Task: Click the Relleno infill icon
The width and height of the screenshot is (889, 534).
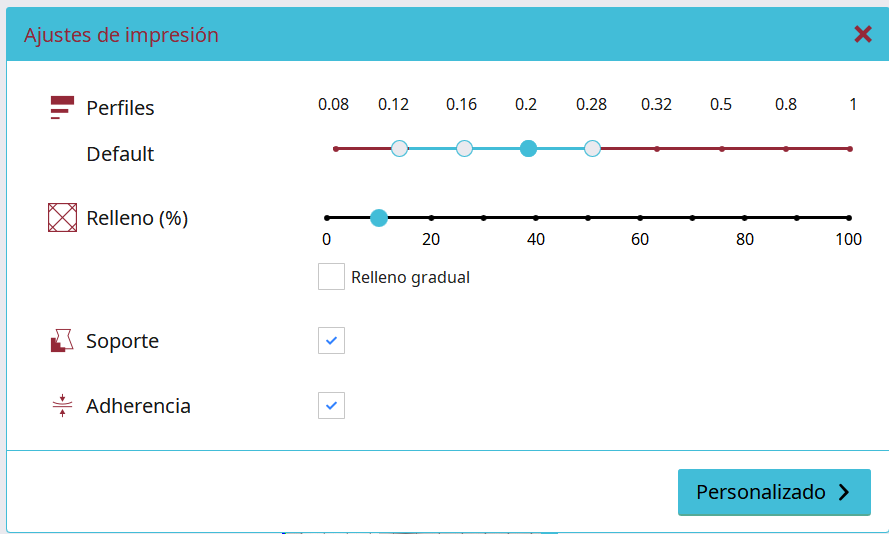Action: pyautogui.click(x=63, y=217)
